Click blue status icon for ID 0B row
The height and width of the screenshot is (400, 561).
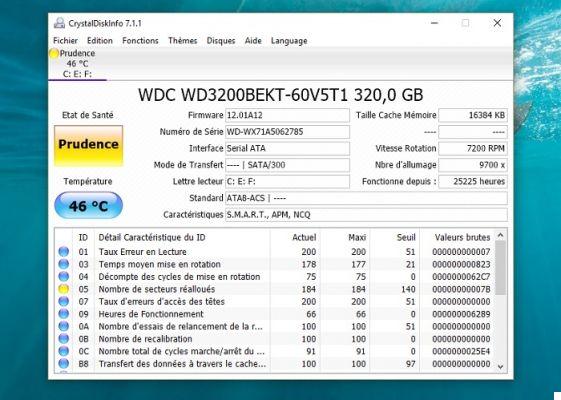click(x=64, y=338)
